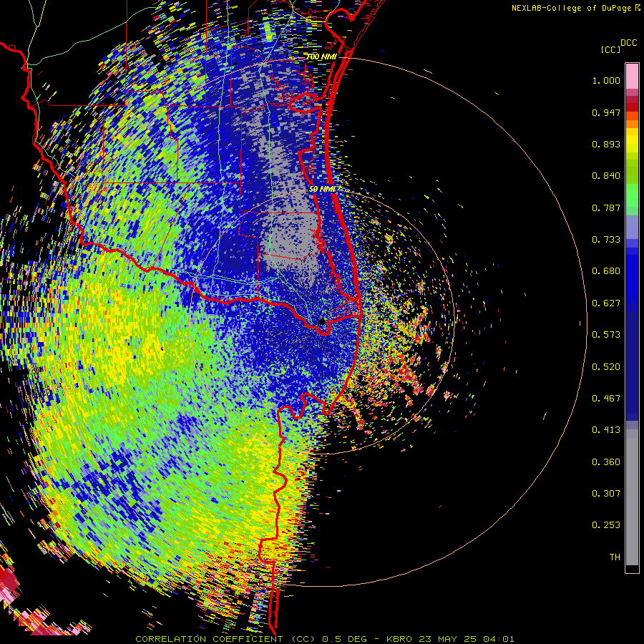
Task: Click the 0.947 scale value
Action: pyautogui.click(x=606, y=112)
